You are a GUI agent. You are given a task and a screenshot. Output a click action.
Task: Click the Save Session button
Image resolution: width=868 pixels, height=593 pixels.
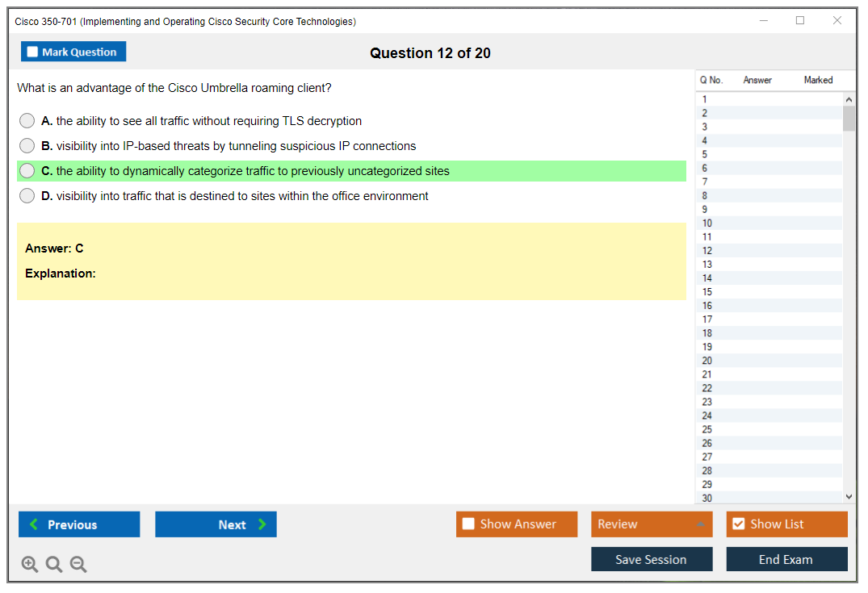[x=652, y=558]
